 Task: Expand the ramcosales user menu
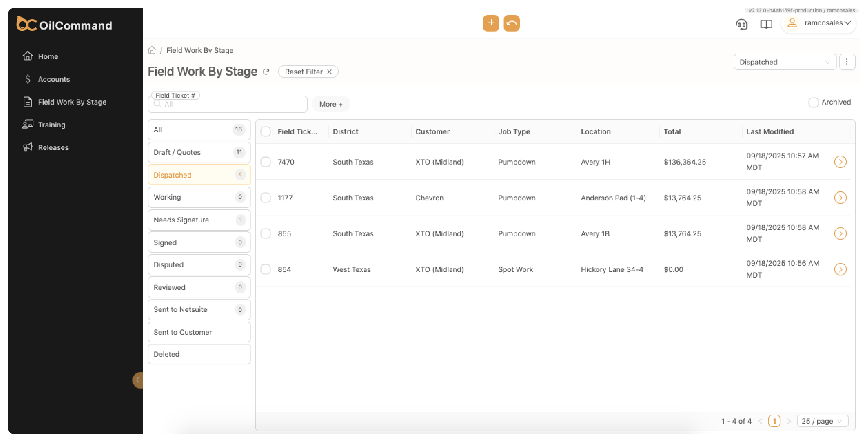[x=819, y=23]
